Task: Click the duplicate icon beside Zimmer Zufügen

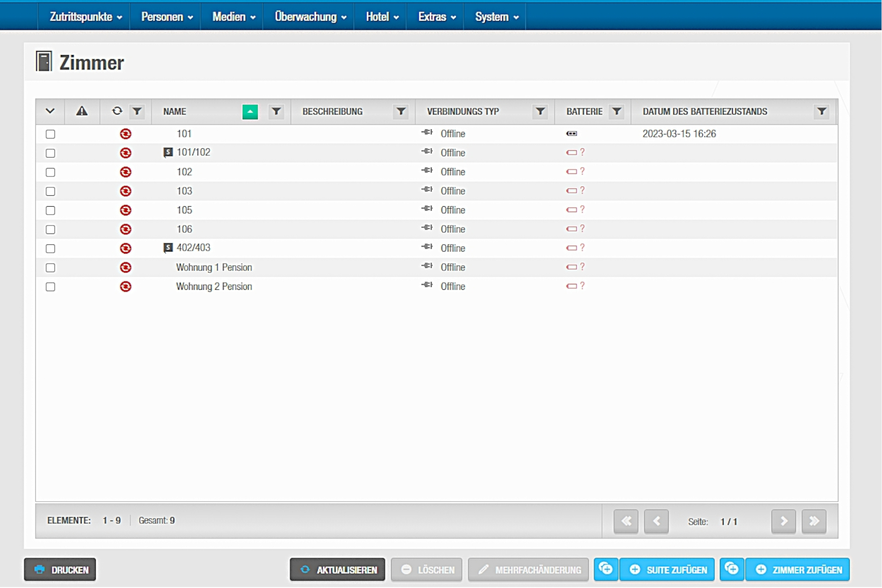Action: coord(732,569)
